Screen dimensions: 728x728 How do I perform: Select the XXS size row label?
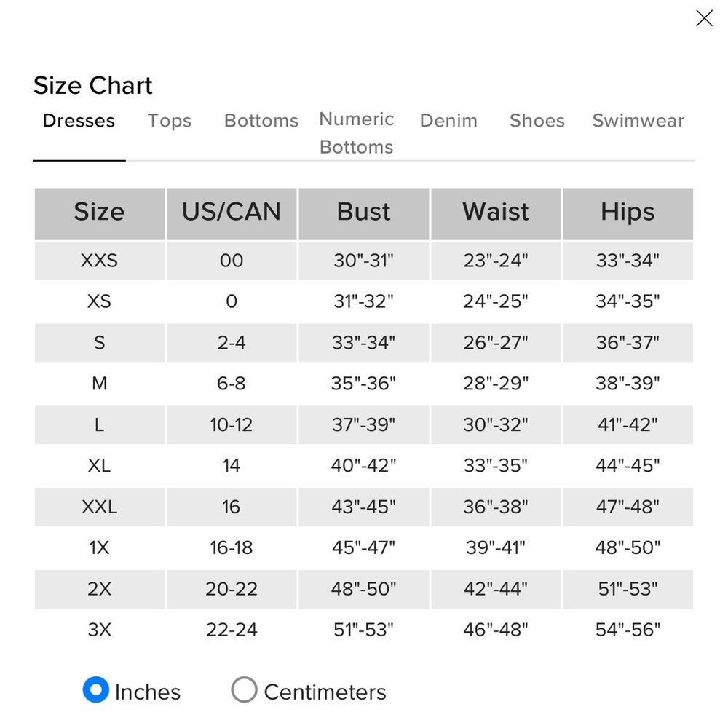point(99,261)
